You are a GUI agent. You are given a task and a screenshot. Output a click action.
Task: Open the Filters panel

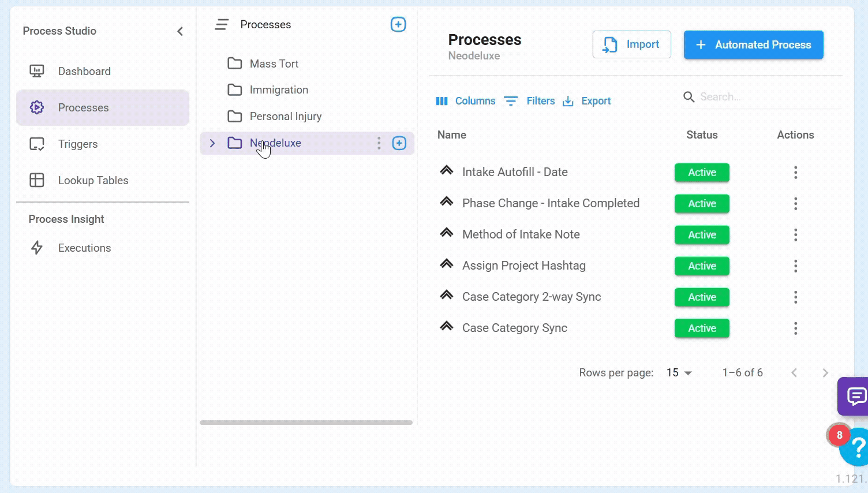coord(529,101)
